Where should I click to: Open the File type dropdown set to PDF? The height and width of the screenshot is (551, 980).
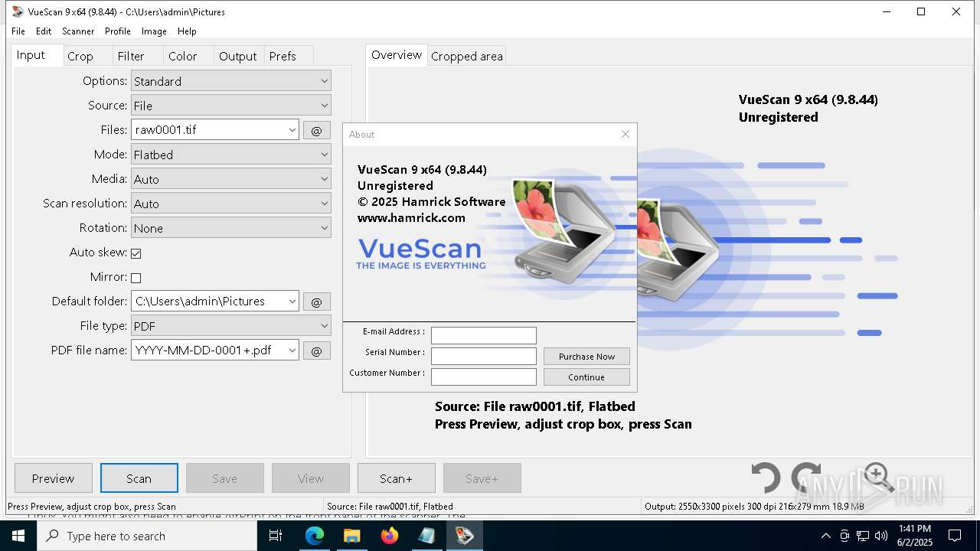point(231,326)
